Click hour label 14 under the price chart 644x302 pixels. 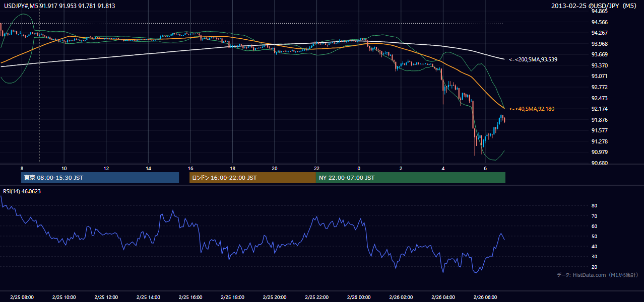pos(148,168)
